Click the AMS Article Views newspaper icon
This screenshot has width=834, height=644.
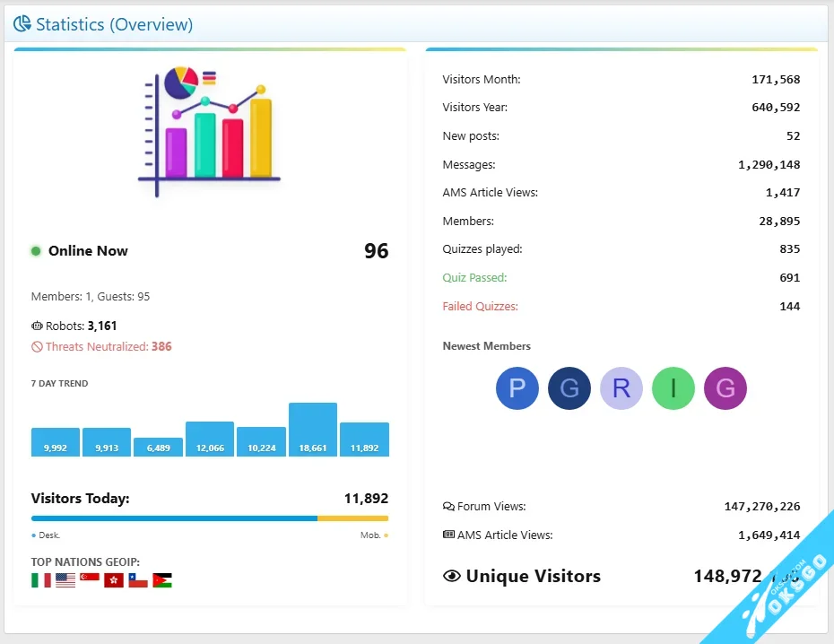(448, 535)
